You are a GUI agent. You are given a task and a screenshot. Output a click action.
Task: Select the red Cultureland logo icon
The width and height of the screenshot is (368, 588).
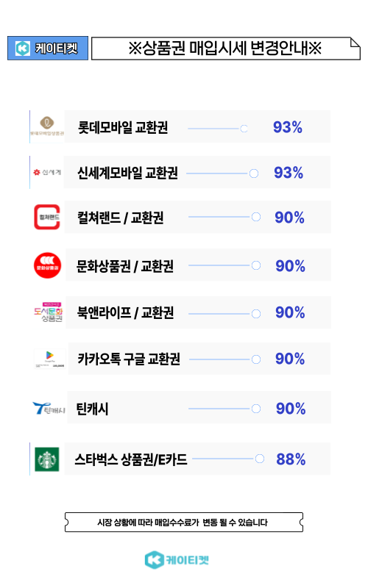pyautogui.click(x=47, y=217)
